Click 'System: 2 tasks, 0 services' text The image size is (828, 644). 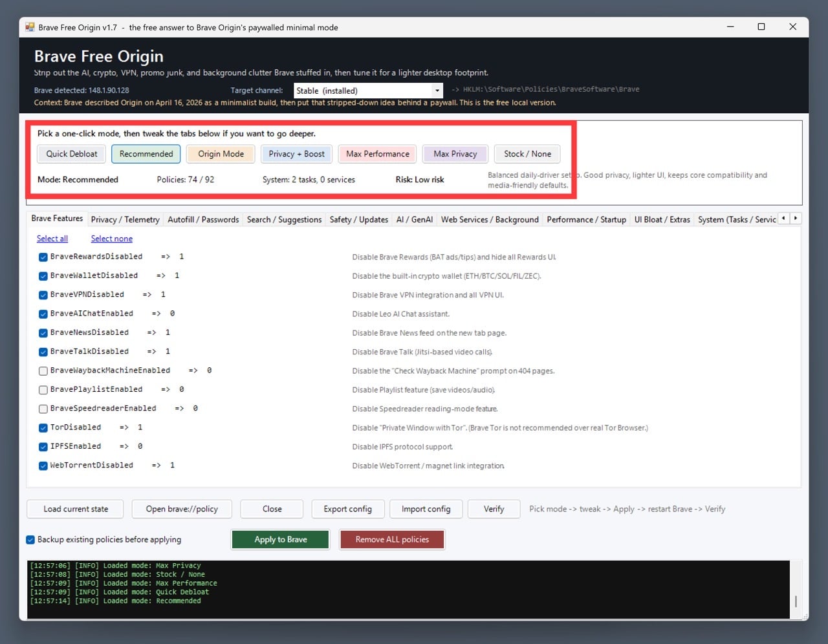tap(309, 180)
